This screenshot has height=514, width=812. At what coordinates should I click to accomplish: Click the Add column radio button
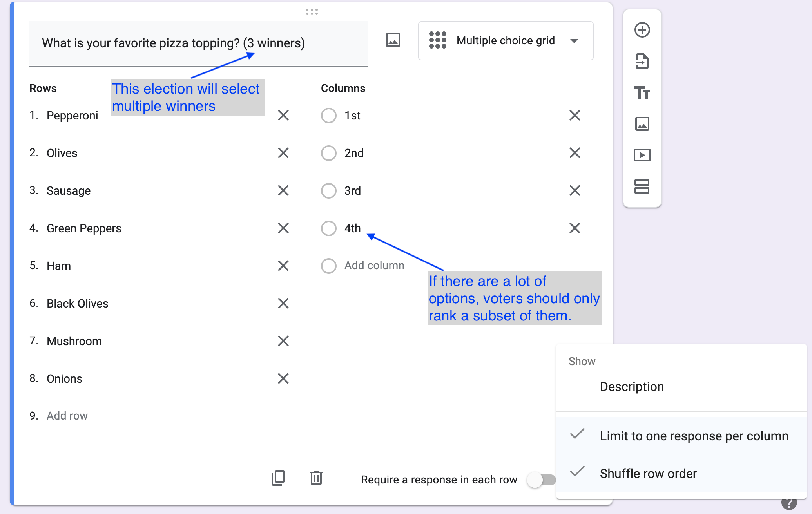click(328, 266)
